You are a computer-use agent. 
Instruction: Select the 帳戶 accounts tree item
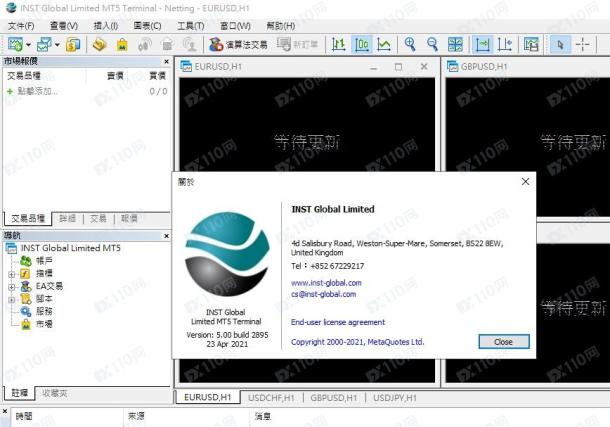tap(44, 261)
